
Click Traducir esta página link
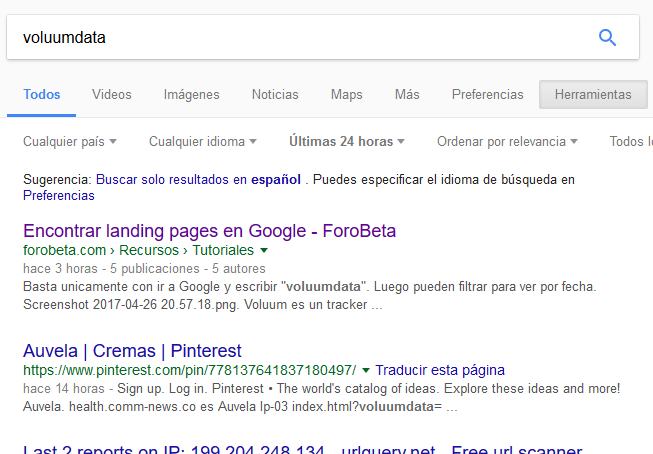point(440,370)
